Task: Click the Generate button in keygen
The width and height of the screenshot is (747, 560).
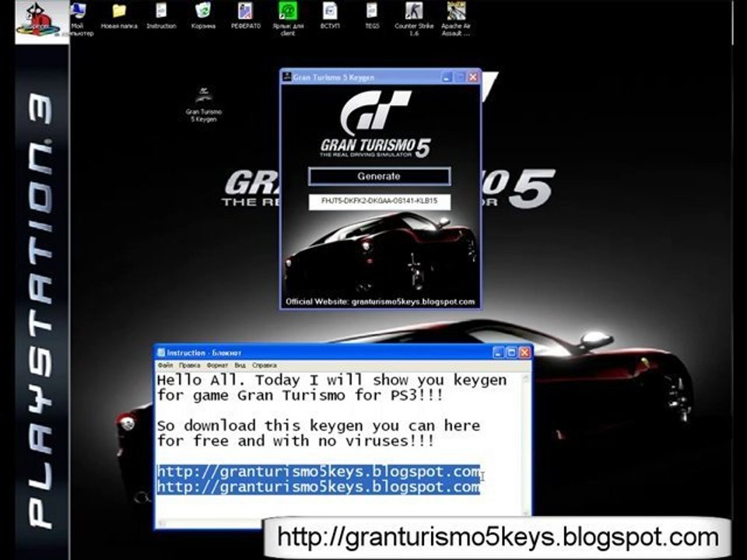Action: click(x=379, y=177)
